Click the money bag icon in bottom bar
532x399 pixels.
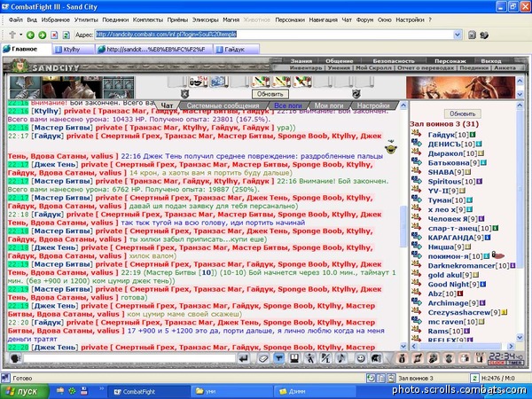point(402,358)
